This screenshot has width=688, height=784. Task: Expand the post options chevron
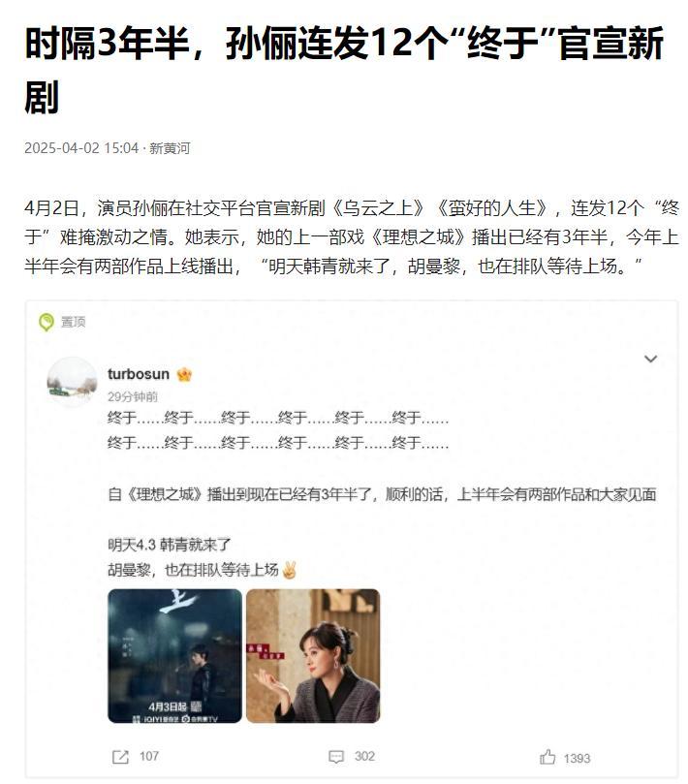coord(650,359)
